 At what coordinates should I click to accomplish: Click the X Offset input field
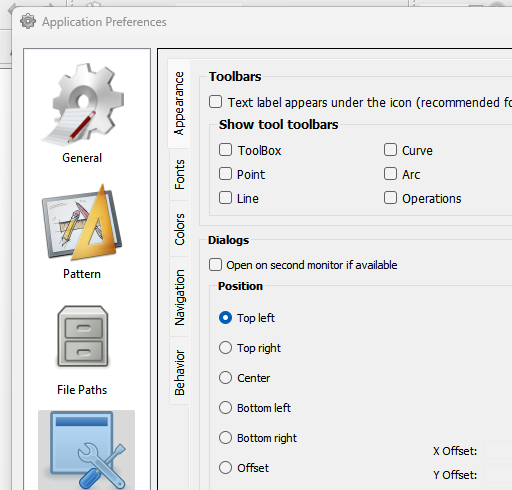click(498, 450)
